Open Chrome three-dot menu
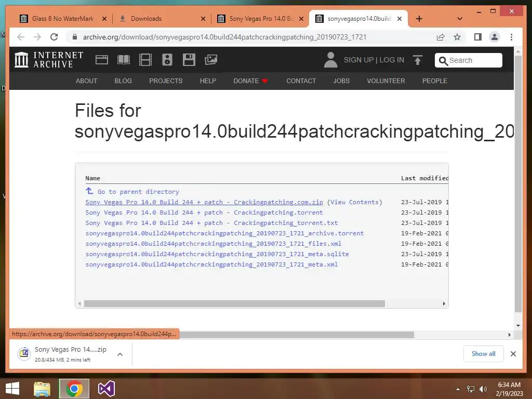 pyautogui.click(x=511, y=37)
